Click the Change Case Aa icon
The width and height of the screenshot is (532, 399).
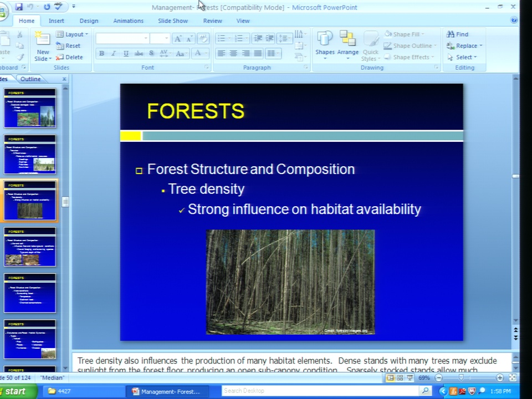coord(181,54)
